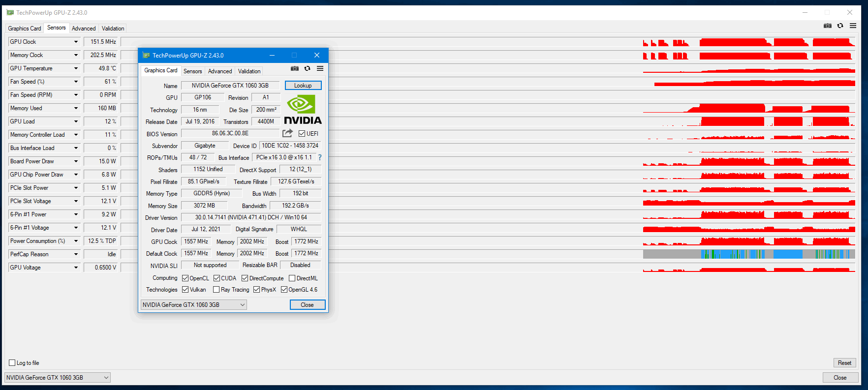The width and height of the screenshot is (868, 390).
Task: Click refresh icon in front GPU-Z window
Action: [307, 68]
